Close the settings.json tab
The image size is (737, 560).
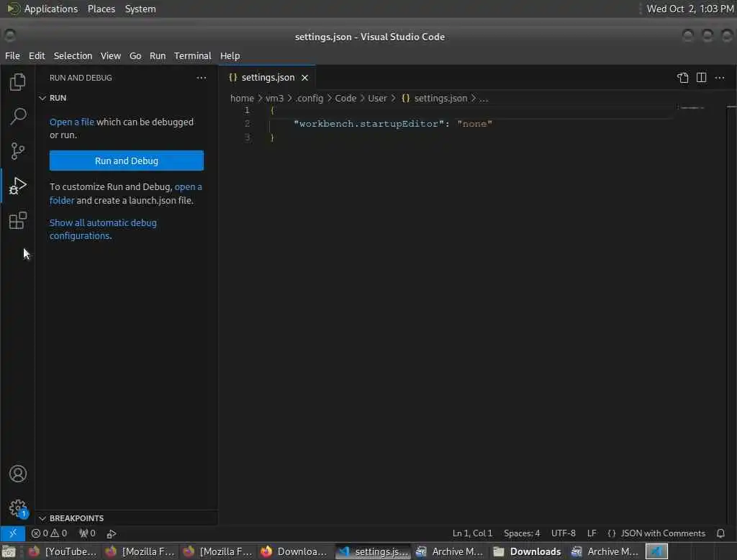pyautogui.click(x=304, y=78)
